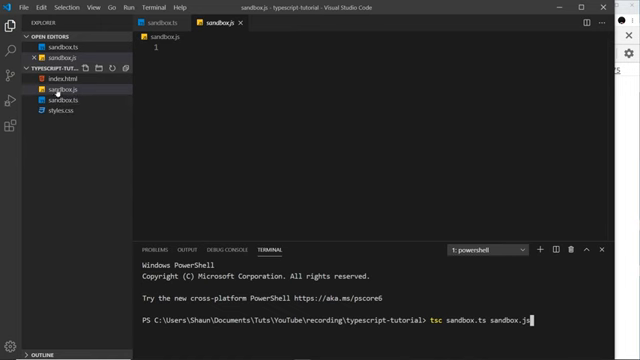Refresh the Explorer file tree

tap(112, 68)
